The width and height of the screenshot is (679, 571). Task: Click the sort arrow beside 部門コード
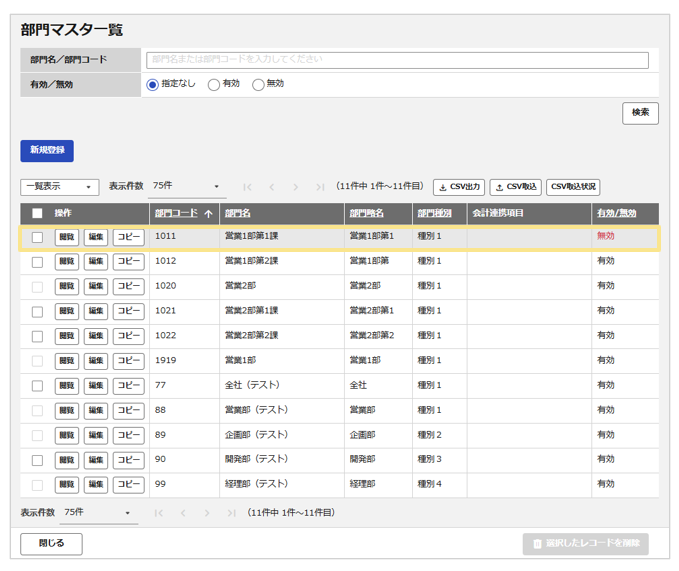208,213
